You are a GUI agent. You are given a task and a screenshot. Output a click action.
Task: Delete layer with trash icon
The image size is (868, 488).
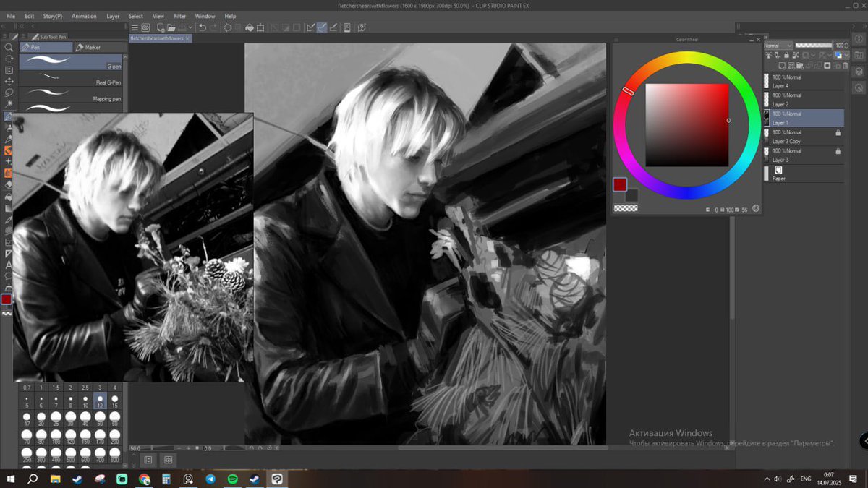[x=845, y=65]
